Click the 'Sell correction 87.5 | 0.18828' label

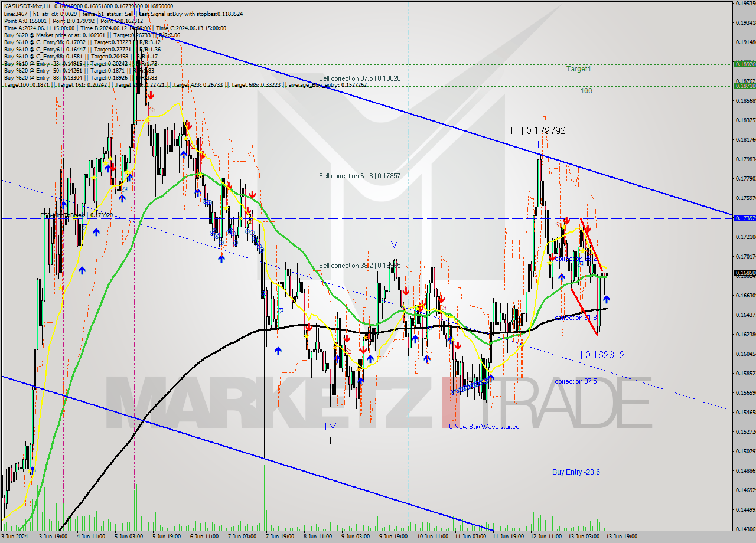pos(360,78)
